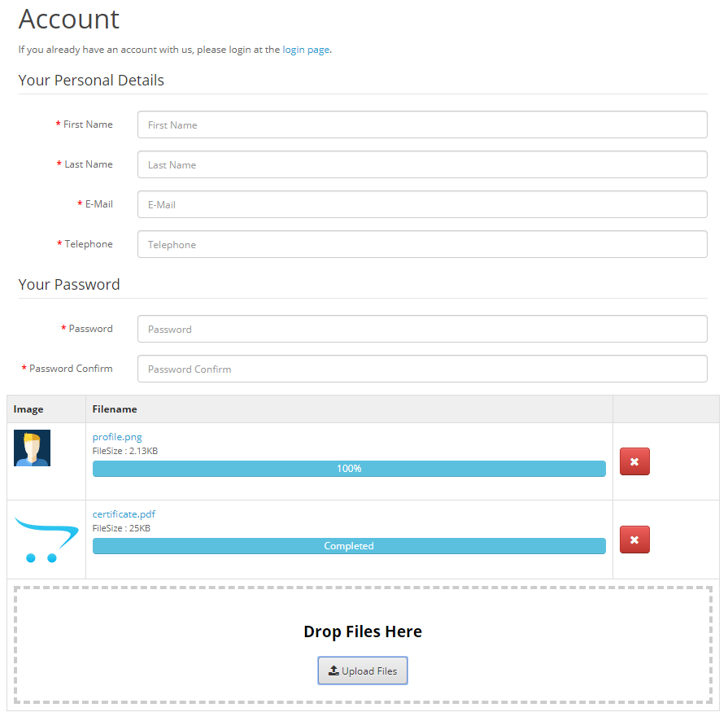This screenshot has width=728, height=721.
Task: Focus the First Name input field
Action: coord(422,125)
